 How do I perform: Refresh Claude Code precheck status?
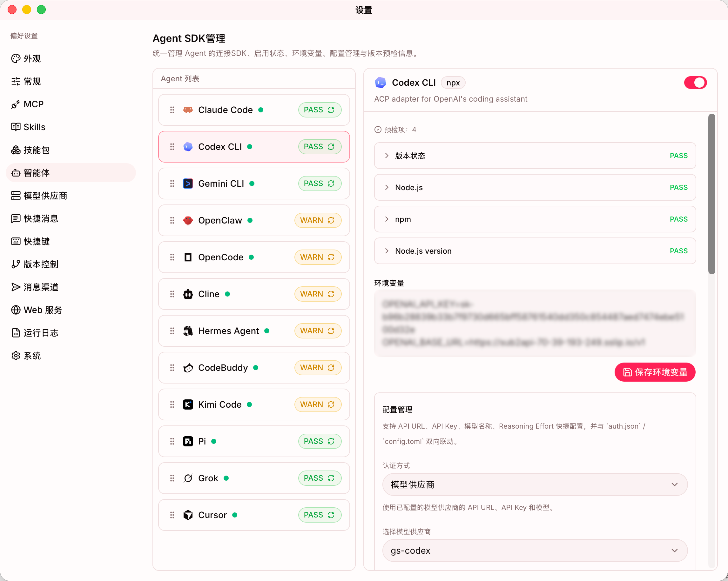[x=331, y=110]
